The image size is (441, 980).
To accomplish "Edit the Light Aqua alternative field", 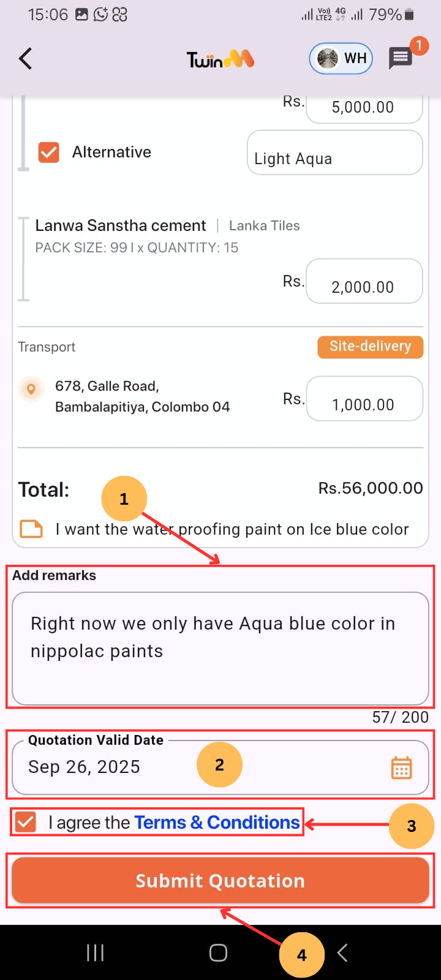I will (334, 153).
